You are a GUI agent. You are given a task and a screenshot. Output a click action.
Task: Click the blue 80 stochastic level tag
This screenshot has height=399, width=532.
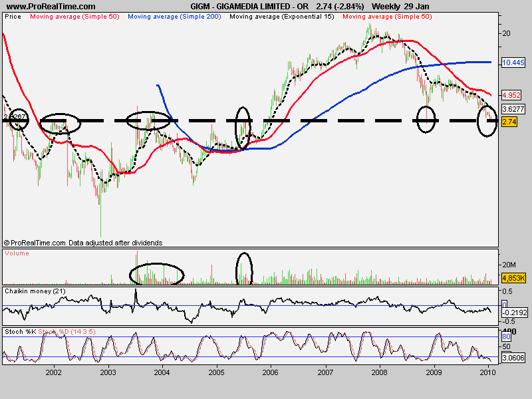point(506,337)
